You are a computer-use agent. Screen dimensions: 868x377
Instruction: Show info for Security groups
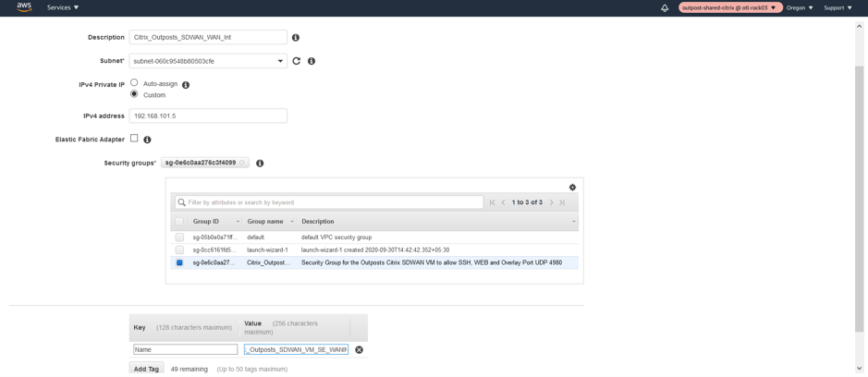coord(260,163)
